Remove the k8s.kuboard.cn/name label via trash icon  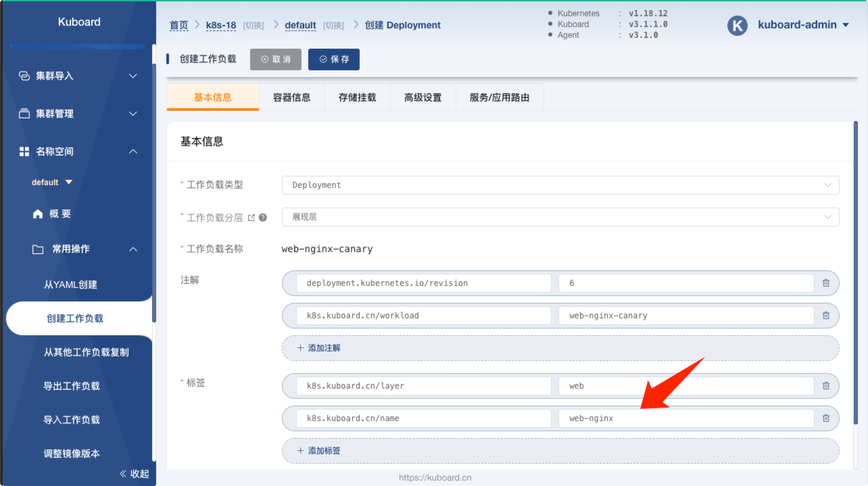[x=826, y=418]
